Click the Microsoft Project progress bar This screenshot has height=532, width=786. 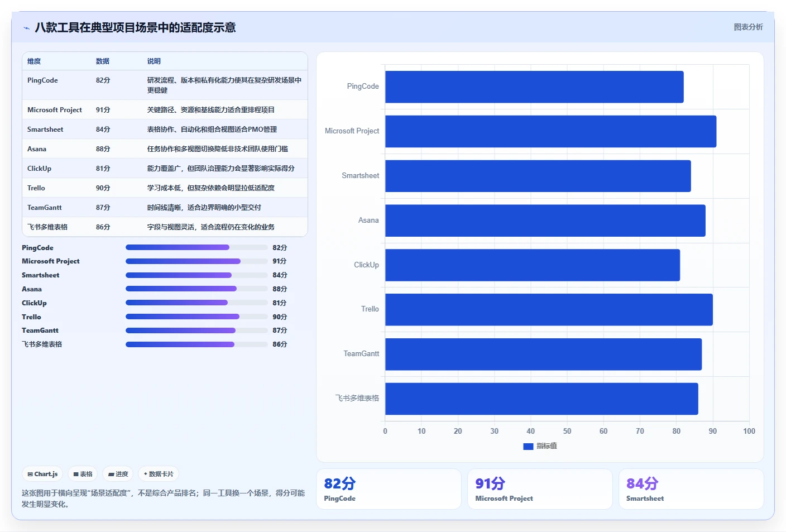tap(196, 261)
